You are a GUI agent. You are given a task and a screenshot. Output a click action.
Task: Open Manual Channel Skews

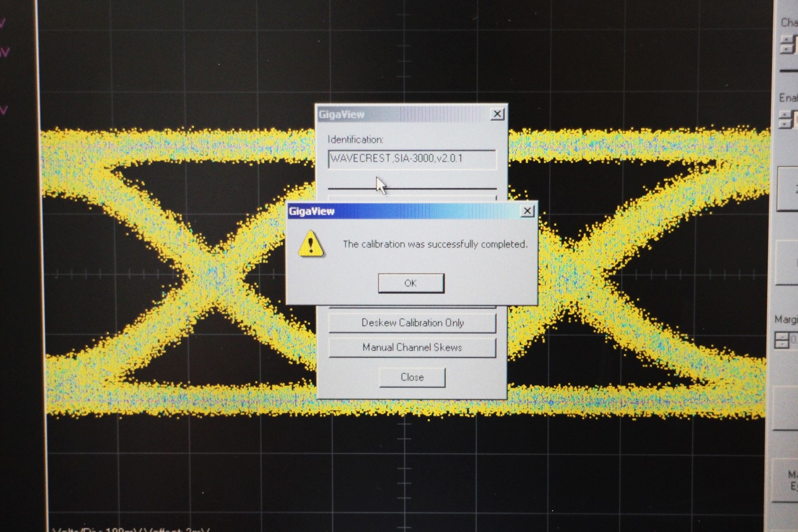(x=413, y=347)
